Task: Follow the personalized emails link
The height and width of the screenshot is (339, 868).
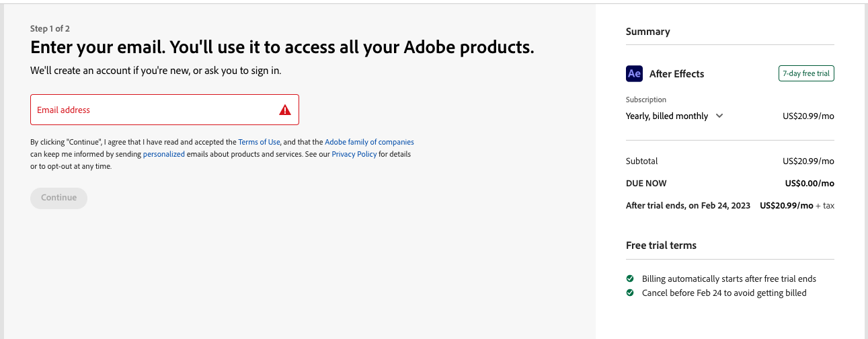Action: coord(163,154)
